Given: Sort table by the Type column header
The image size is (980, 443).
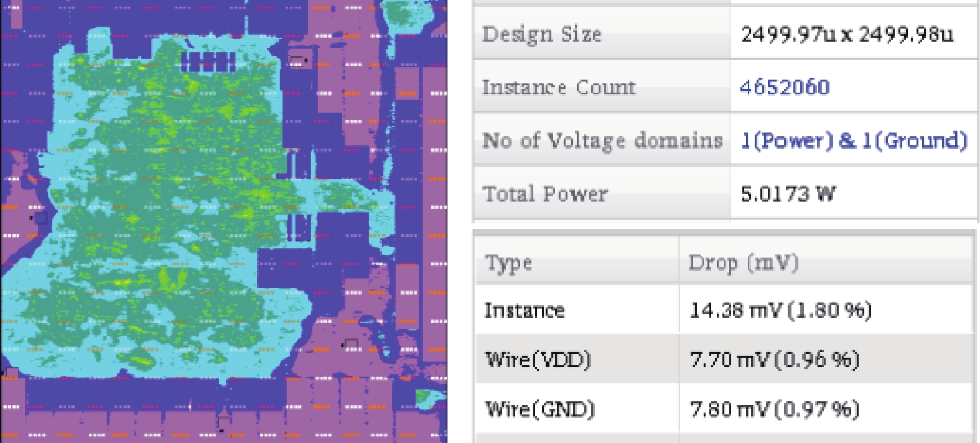Looking at the screenshot, I should tap(508, 263).
